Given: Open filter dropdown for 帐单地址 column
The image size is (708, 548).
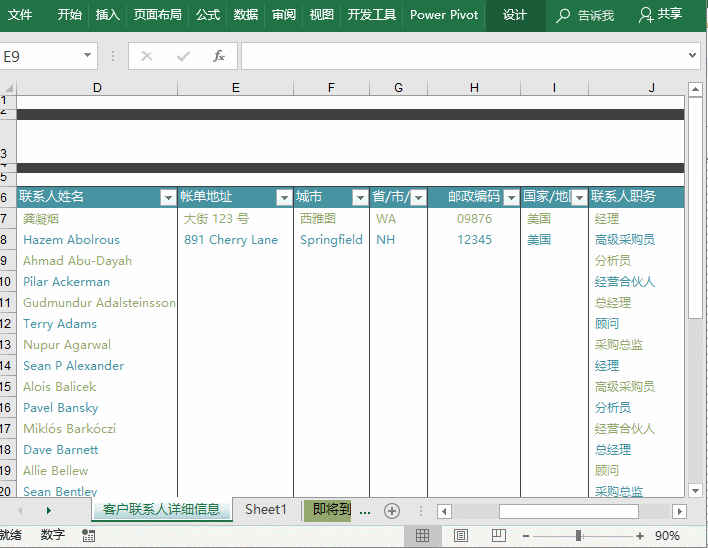Looking at the screenshot, I should click(284, 198).
